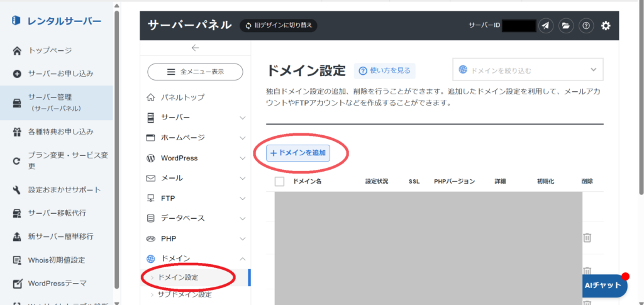Click 旧デザインに切り替え button
The width and height of the screenshot is (644, 305).
279,25
